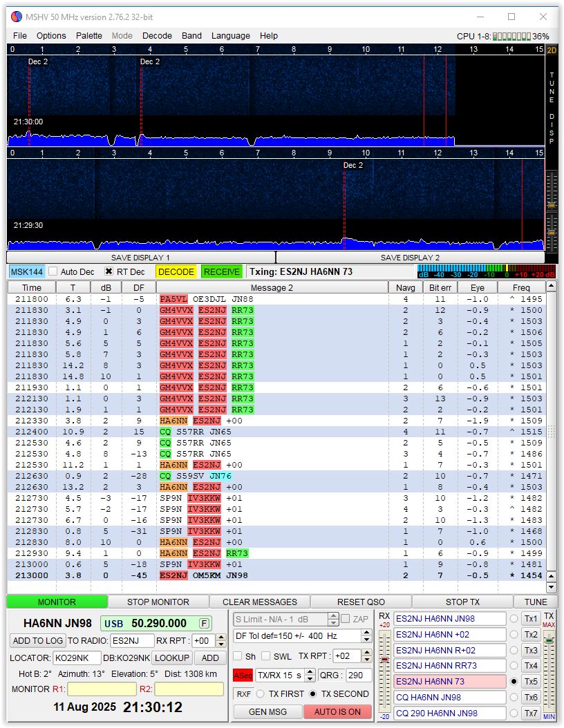Click the RXF button
Image resolution: width=564 pixels, height=728 pixels.
(243, 694)
